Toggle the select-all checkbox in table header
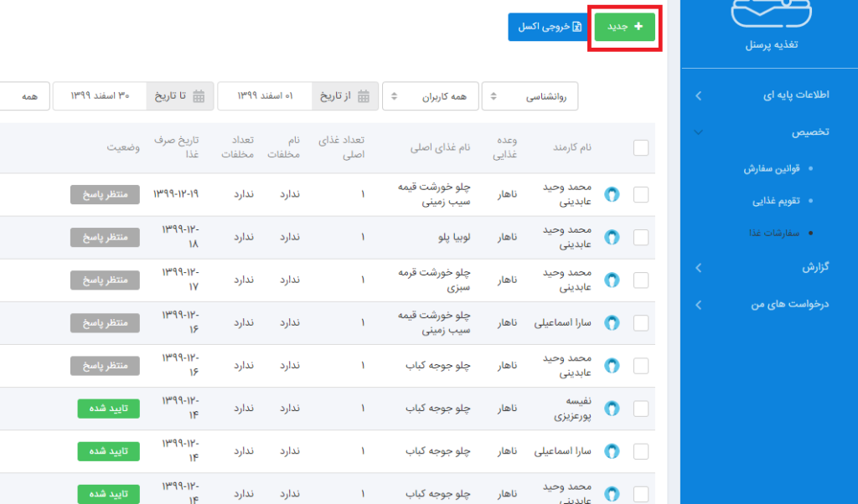This screenshot has height=504, width=858. pos(641,148)
